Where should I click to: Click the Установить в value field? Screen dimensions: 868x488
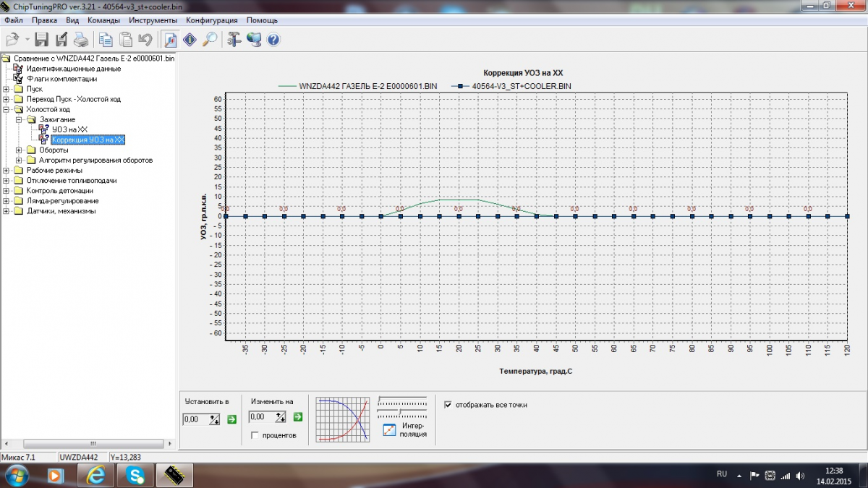[195, 418]
